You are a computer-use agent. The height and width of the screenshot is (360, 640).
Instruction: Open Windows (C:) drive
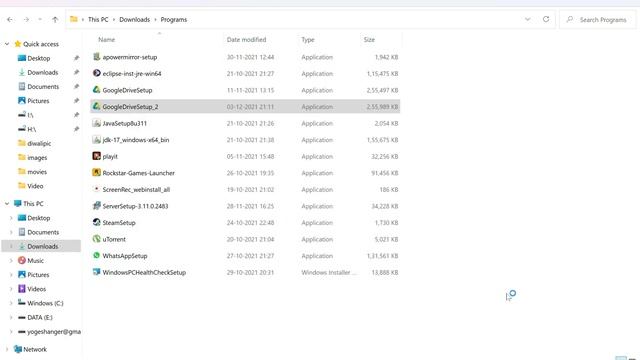pyautogui.click(x=45, y=303)
